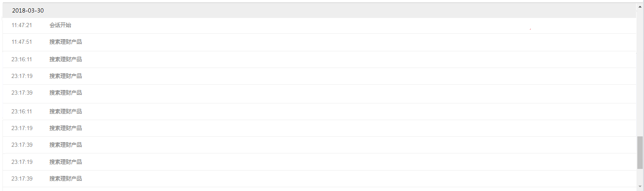Select 搜索理财产品 in the second 23:16:11 row

tap(66, 111)
